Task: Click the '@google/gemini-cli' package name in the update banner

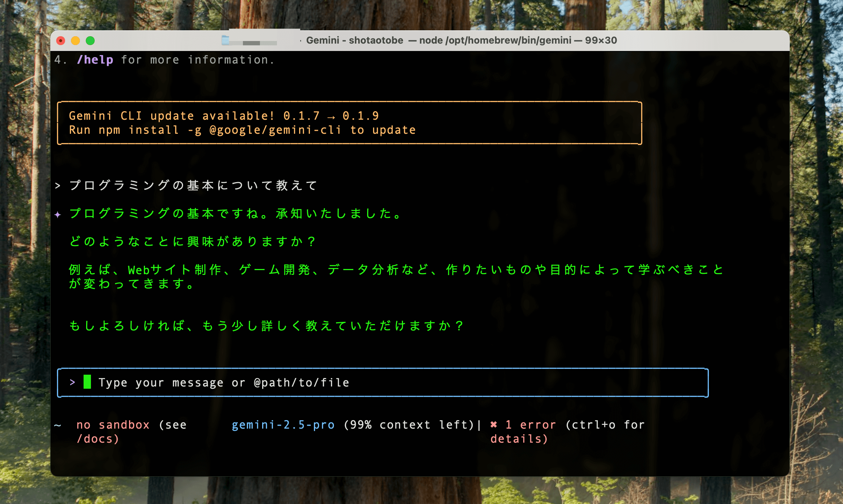Action: click(275, 130)
